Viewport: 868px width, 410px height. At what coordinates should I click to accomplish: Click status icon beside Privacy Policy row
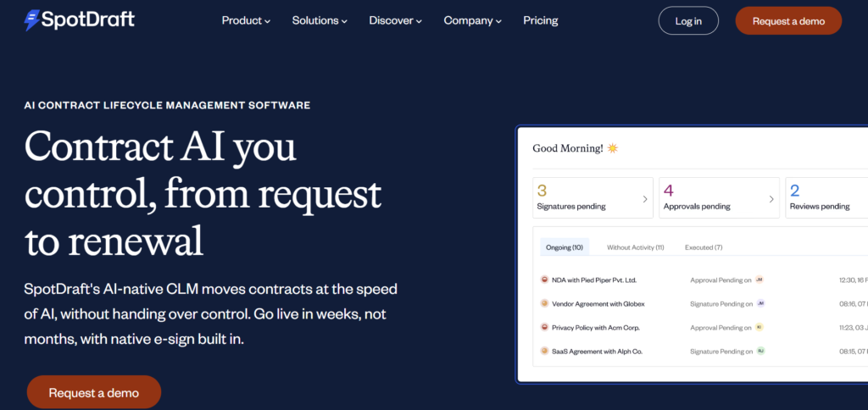tap(544, 328)
